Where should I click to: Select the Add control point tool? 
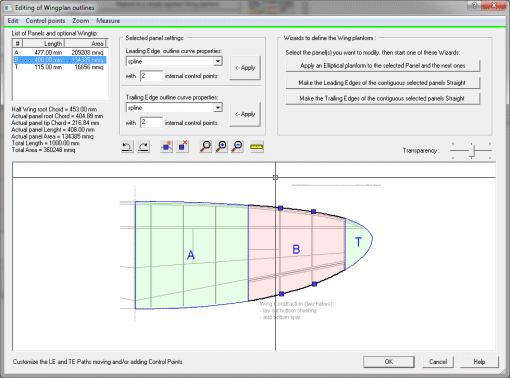click(166, 147)
